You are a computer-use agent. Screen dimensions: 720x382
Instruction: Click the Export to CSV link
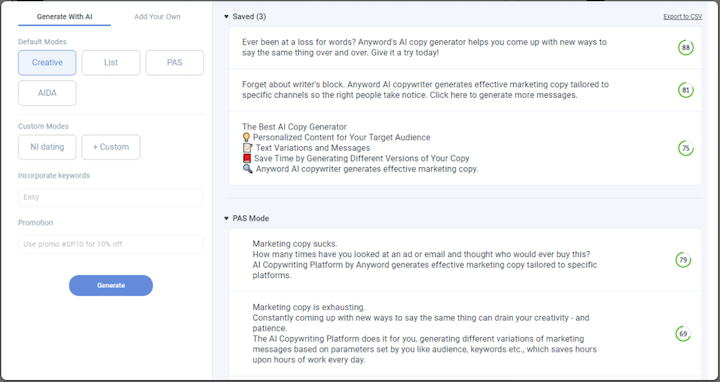click(682, 17)
